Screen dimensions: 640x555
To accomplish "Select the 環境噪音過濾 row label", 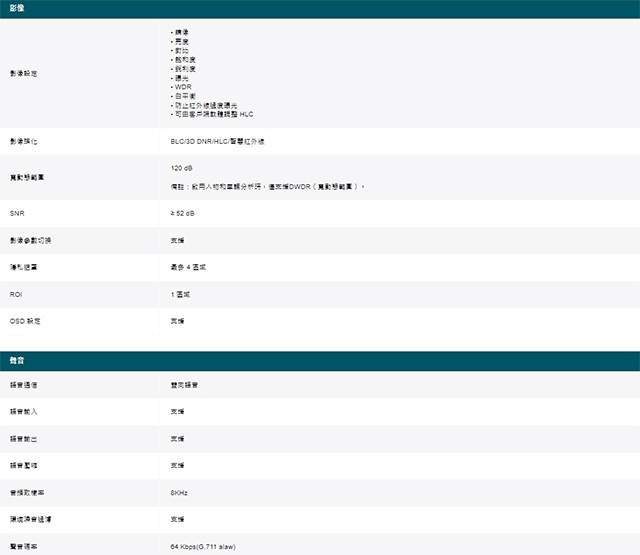I will pyautogui.click(x=31, y=520).
